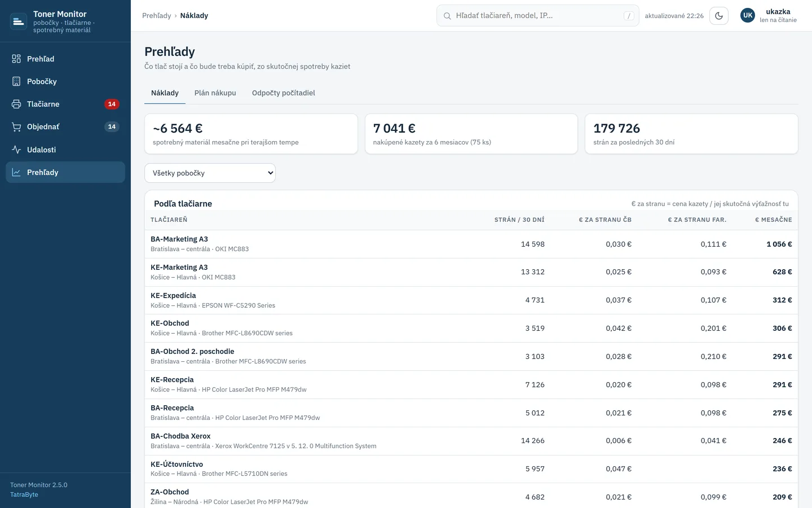Open the TatraByte link in the footer

pyautogui.click(x=24, y=494)
